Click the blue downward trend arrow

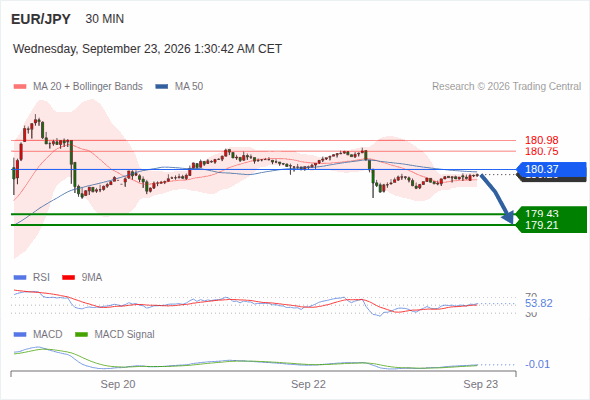click(497, 199)
